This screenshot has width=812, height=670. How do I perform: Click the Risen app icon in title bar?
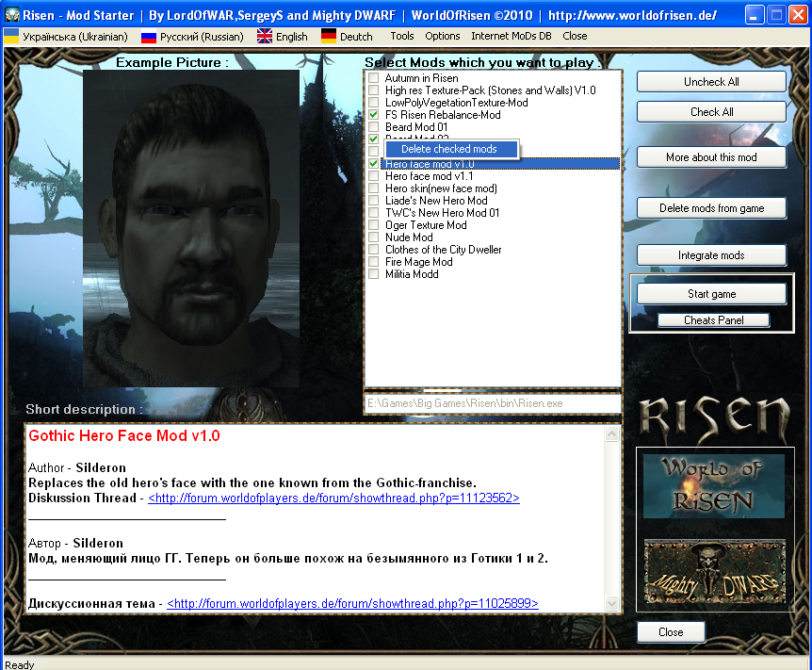11,15
